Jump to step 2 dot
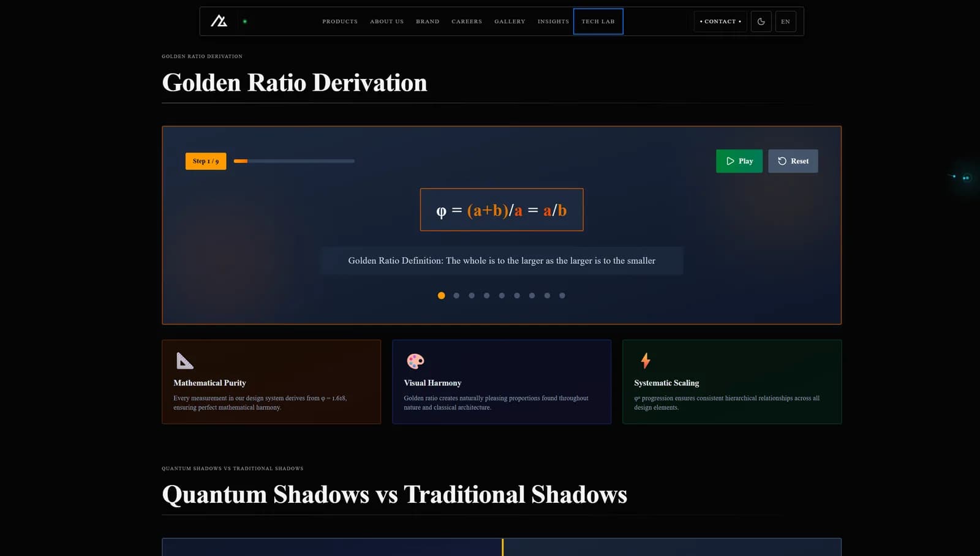This screenshot has height=556, width=980. click(x=456, y=296)
